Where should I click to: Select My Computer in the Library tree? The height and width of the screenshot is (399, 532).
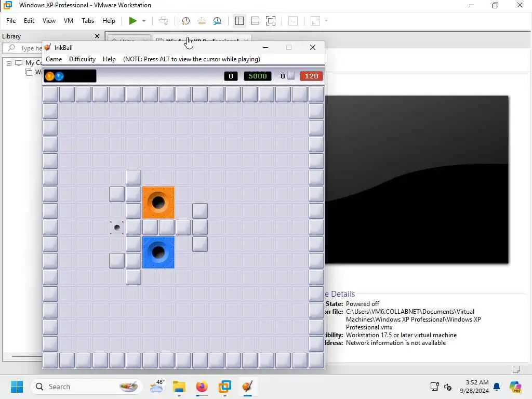click(x=33, y=63)
